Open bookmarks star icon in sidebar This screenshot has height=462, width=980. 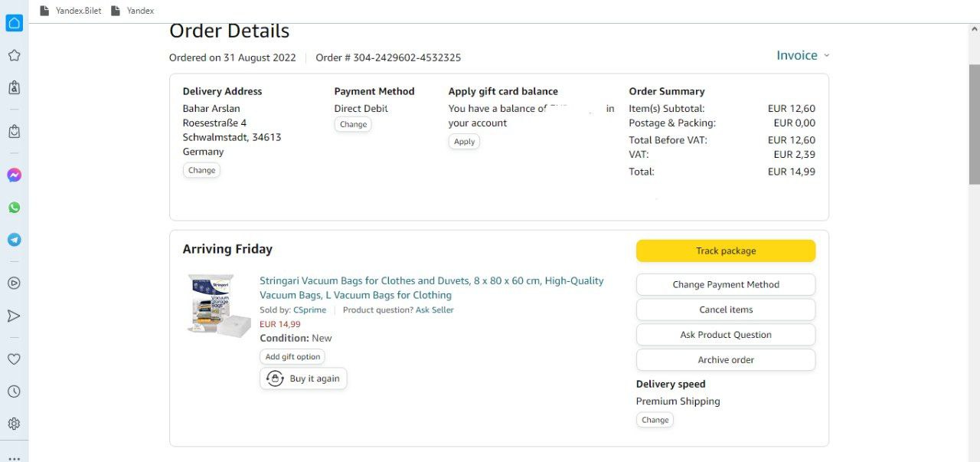14,56
